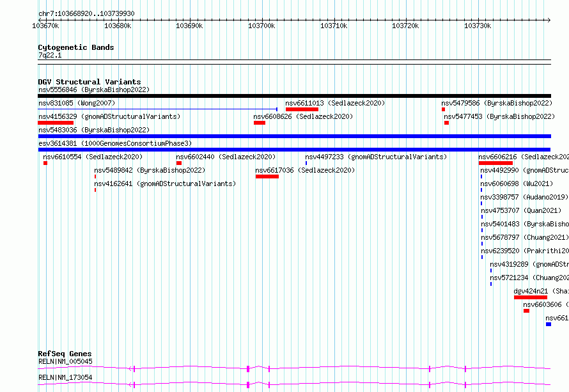The height and width of the screenshot is (392, 569).
Task: Open the nsv6239520 variant label
Action: (x=525, y=251)
